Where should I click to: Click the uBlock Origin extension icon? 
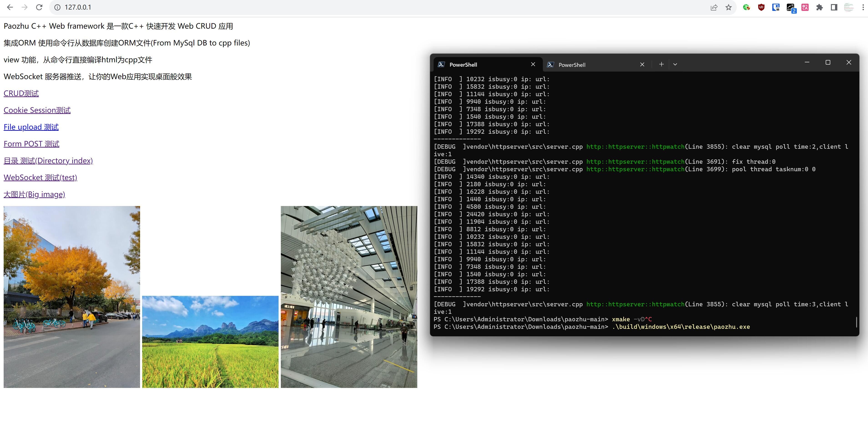point(761,8)
